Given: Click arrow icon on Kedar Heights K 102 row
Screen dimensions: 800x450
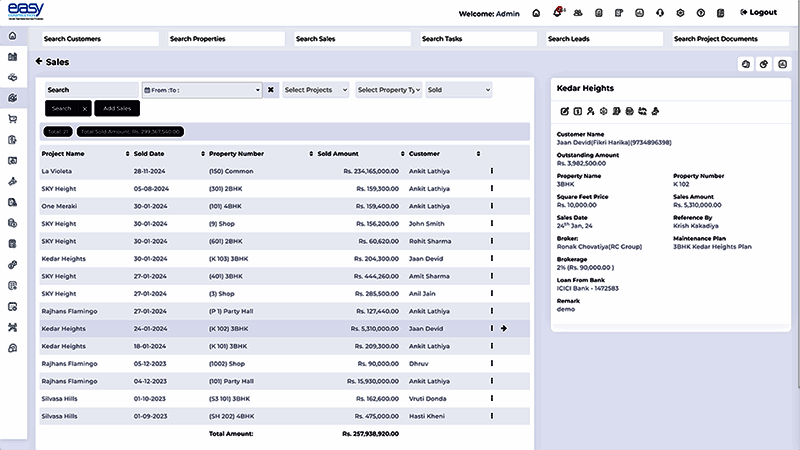Looking at the screenshot, I should pyautogui.click(x=504, y=329).
